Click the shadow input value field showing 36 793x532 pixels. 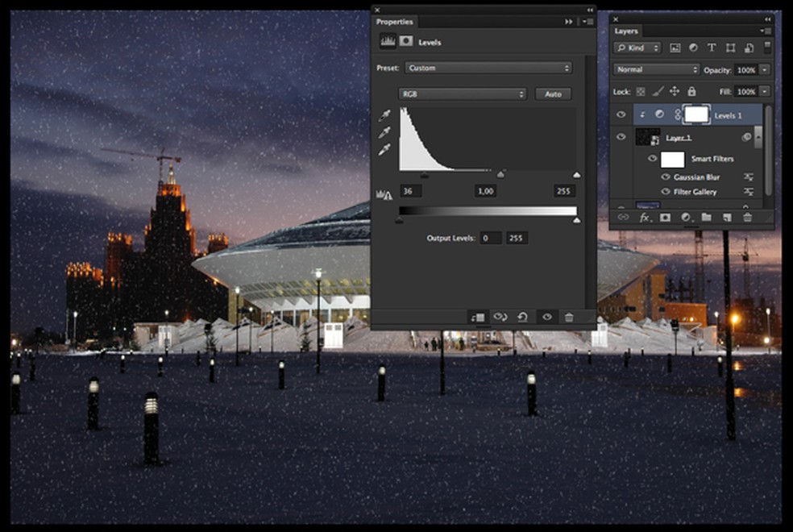tap(410, 191)
